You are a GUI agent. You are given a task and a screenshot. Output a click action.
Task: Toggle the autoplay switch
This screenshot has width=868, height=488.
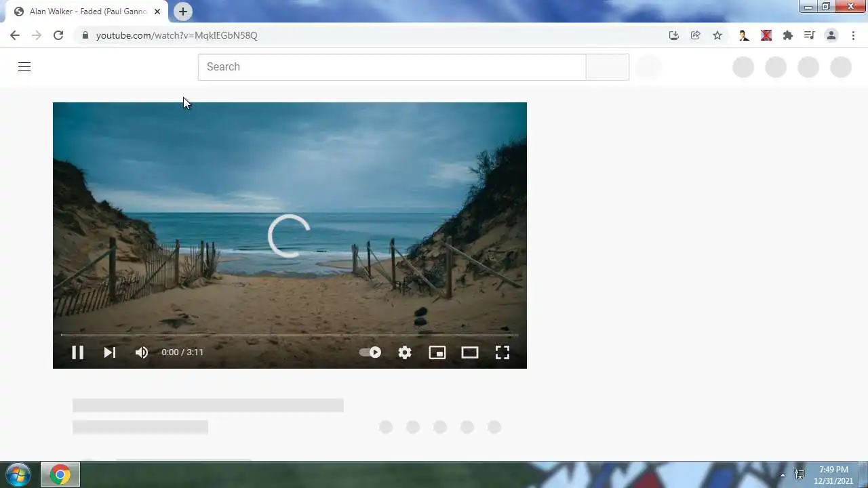(x=370, y=352)
